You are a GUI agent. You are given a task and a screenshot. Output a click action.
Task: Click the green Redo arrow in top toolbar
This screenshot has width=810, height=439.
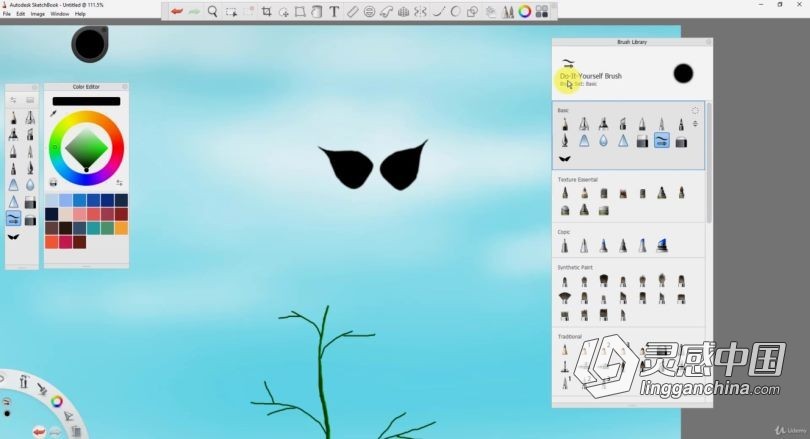[194, 11]
